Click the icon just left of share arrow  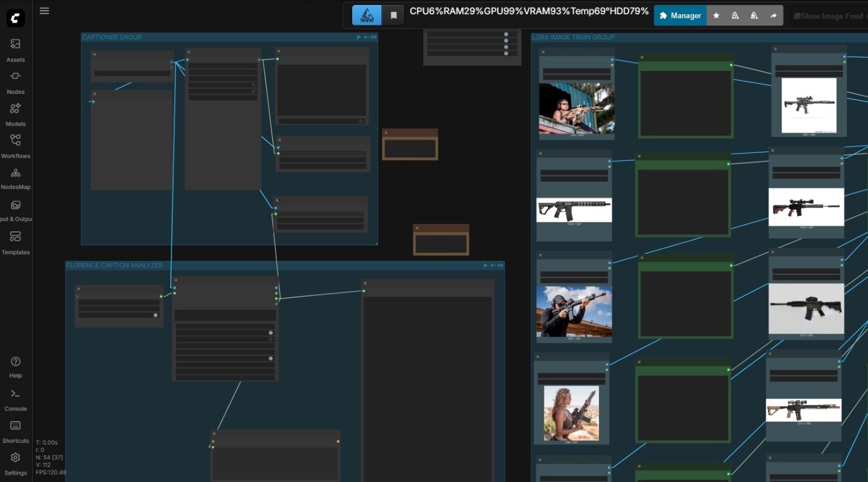point(754,16)
